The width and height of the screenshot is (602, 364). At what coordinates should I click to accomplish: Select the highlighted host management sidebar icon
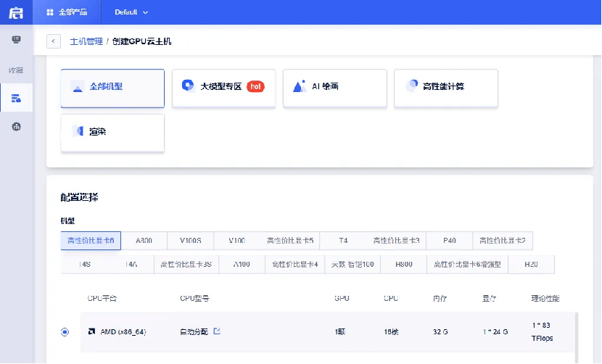click(x=16, y=97)
